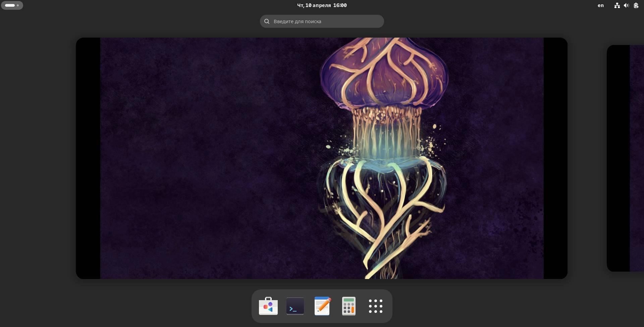Click the network status icon
The width and height of the screenshot is (644, 327).
tap(617, 5)
